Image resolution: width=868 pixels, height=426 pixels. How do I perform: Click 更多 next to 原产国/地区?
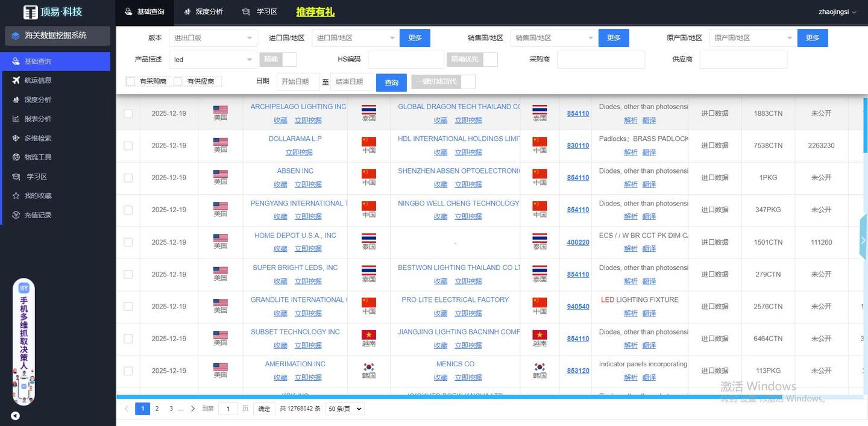(x=813, y=38)
